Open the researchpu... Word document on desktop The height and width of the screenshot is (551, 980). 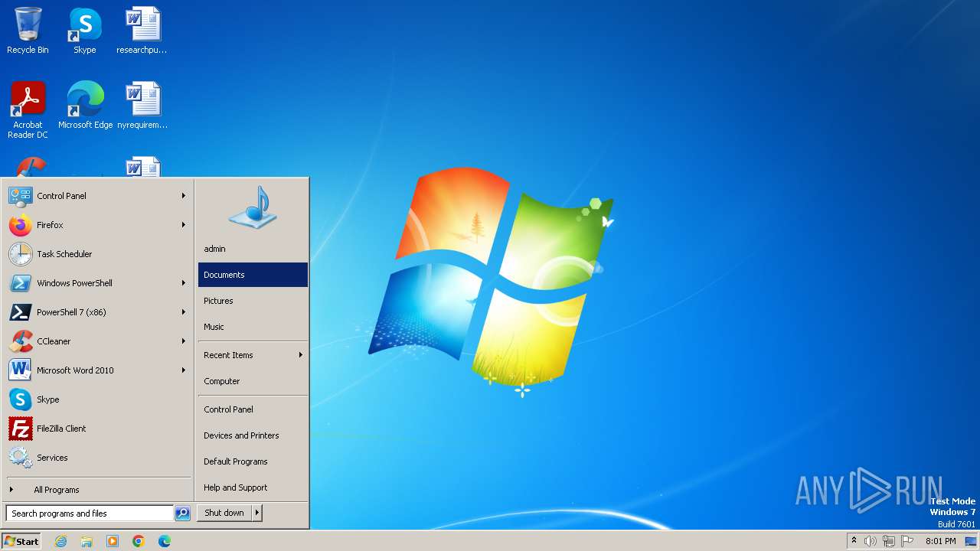coord(142,31)
